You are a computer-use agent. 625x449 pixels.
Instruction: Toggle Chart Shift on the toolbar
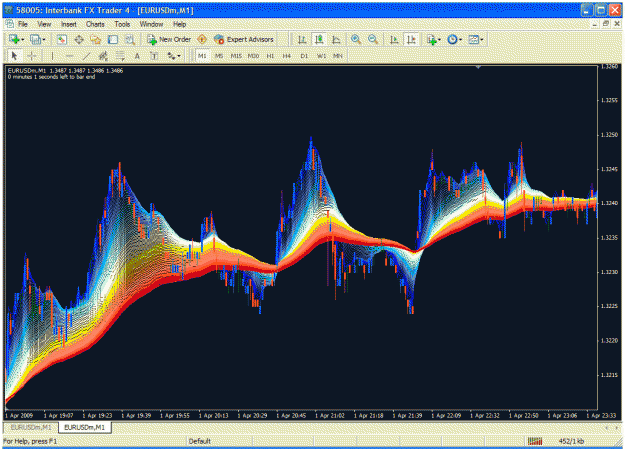(411, 39)
